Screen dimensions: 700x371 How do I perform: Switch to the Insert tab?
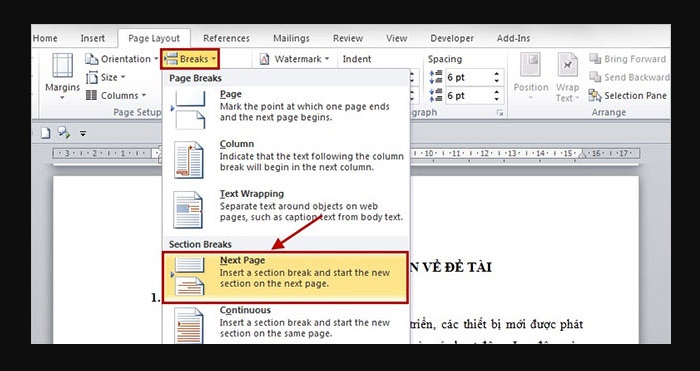[92, 38]
